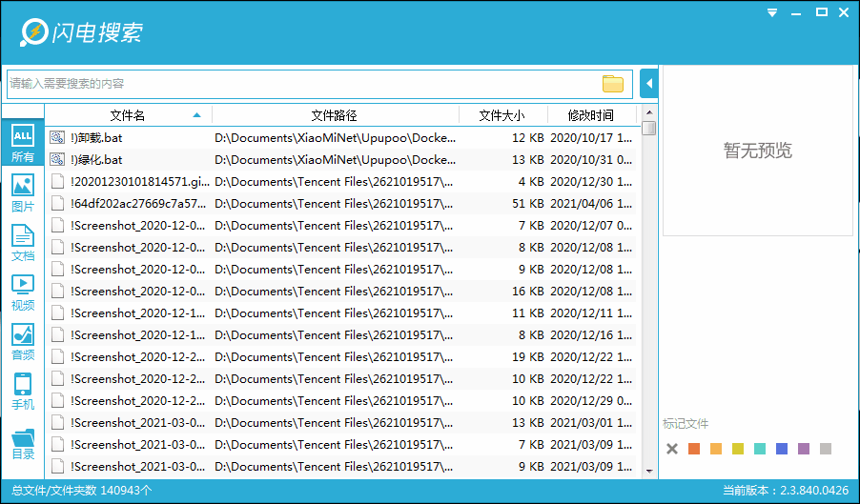Viewport: 860px width, 504px height.
Task: Sort by 修改时间 column
Action: click(x=591, y=115)
